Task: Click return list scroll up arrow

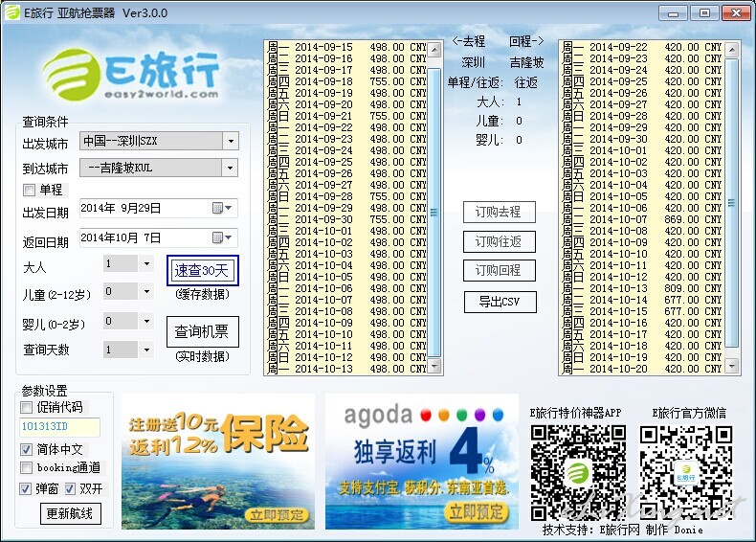Action: (x=732, y=50)
